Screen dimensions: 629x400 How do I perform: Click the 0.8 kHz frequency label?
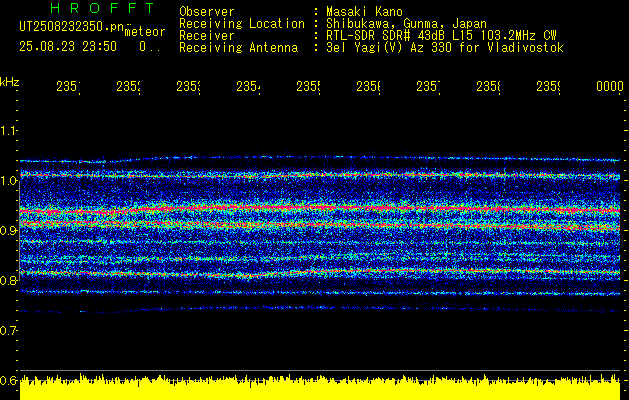8,280
